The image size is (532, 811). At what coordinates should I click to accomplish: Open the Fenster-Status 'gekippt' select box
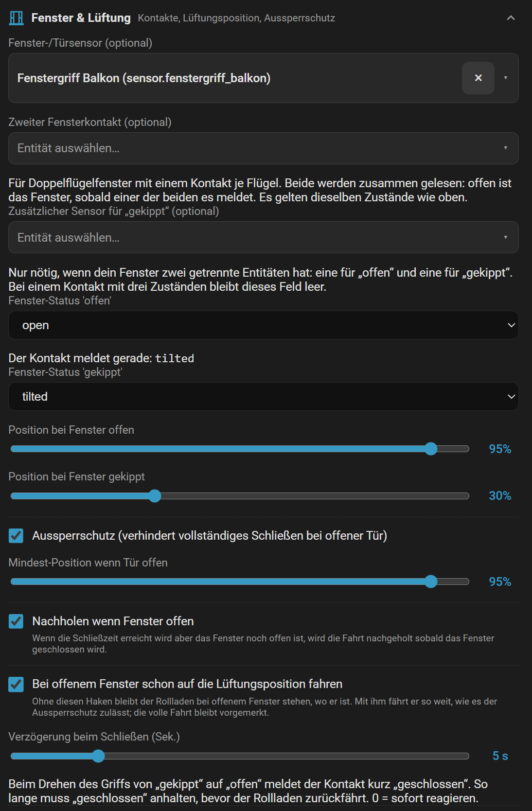[x=264, y=397]
